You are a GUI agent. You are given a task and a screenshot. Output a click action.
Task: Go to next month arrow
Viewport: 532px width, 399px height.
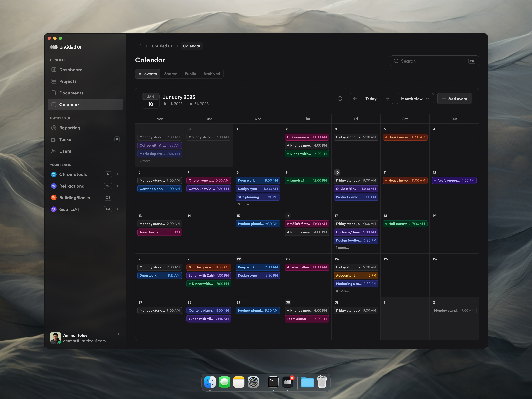(x=387, y=99)
